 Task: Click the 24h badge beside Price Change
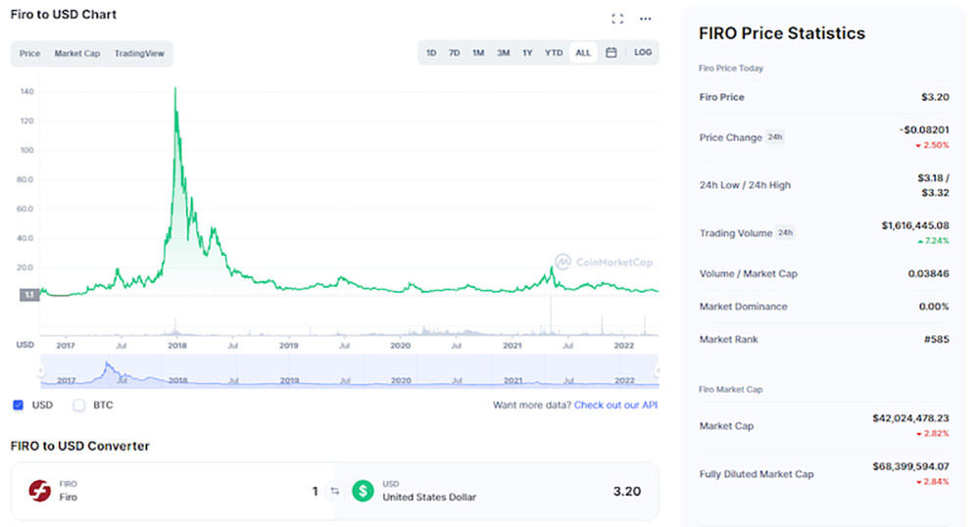coord(775,137)
